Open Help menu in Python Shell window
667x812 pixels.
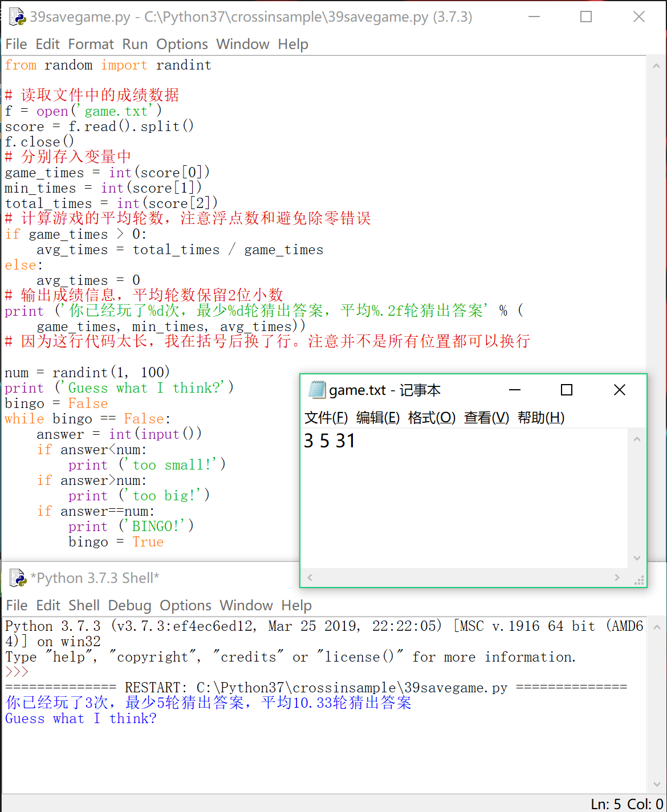296,605
